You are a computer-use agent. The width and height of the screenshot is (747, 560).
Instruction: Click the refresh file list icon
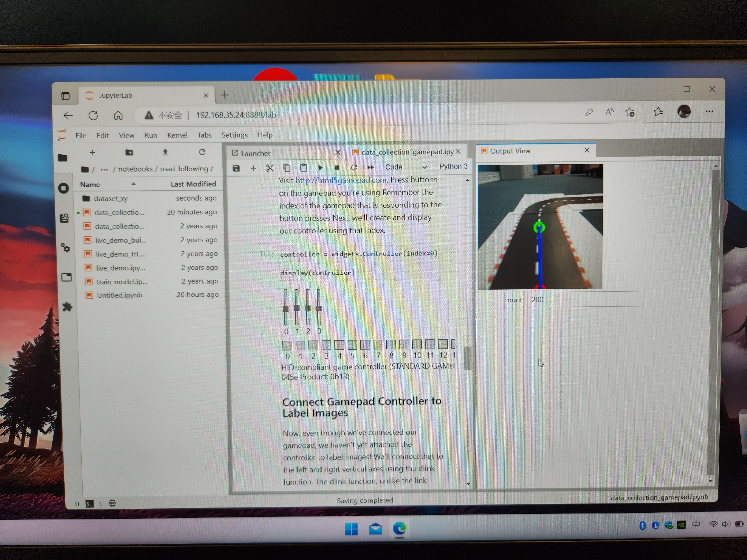pos(202,152)
